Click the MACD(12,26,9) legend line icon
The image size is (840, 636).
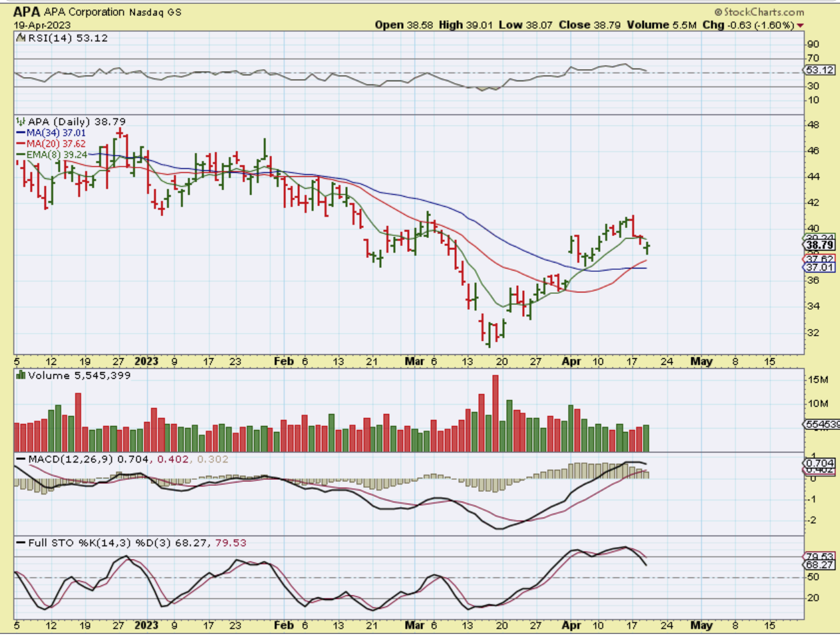(21, 459)
